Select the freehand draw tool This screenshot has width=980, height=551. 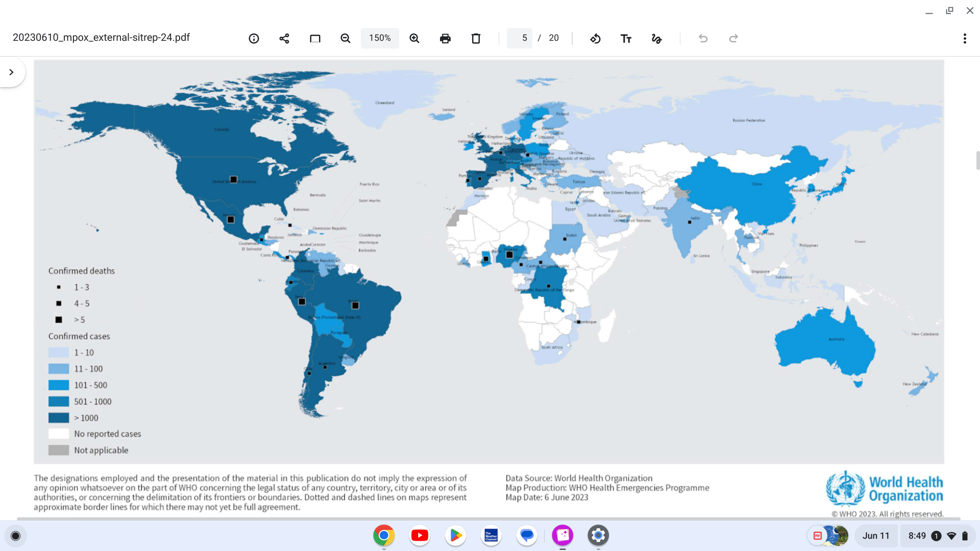click(x=656, y=38)
